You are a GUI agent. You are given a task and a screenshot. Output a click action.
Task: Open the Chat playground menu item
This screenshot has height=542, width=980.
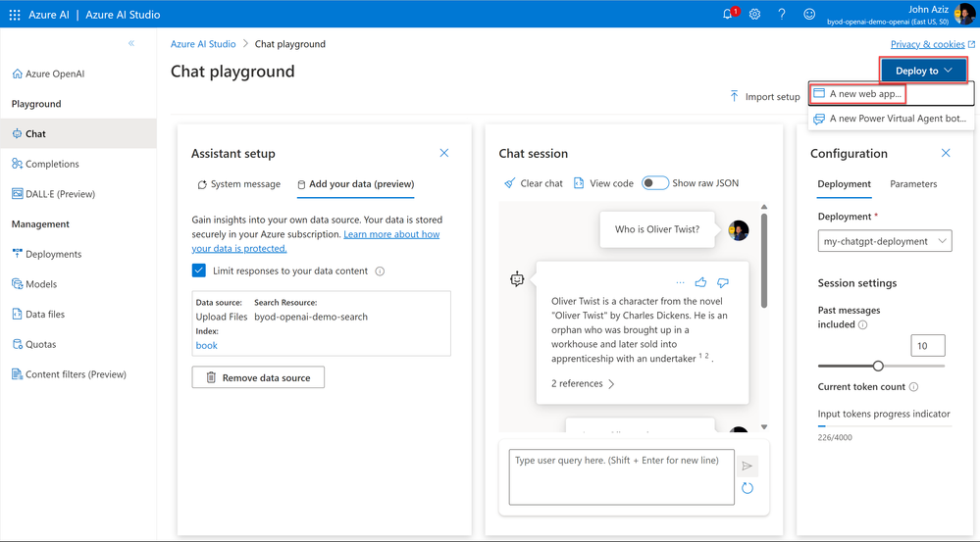pos(78,133)
